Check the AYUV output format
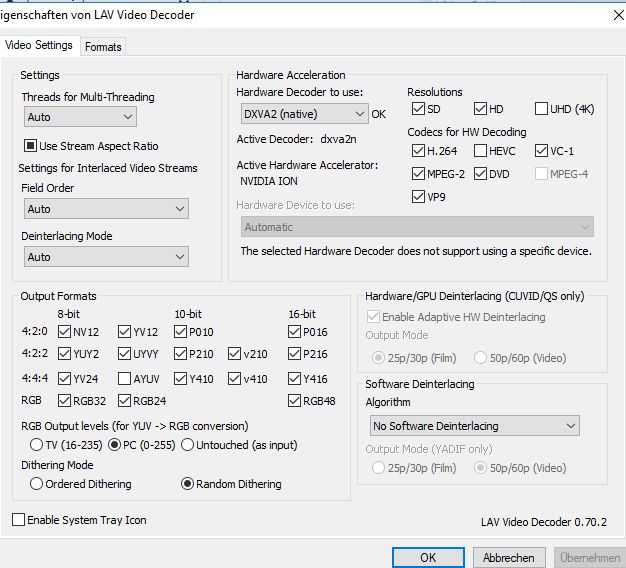This screenshot has height=568, width=626. pyautogui.click(x=124, y=379)
